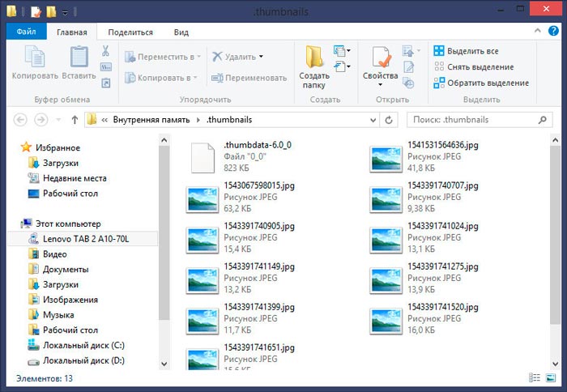Open the Файл menu tab
Image resolution: width=567 pixels, height=392 pixels.
(26, 32)
